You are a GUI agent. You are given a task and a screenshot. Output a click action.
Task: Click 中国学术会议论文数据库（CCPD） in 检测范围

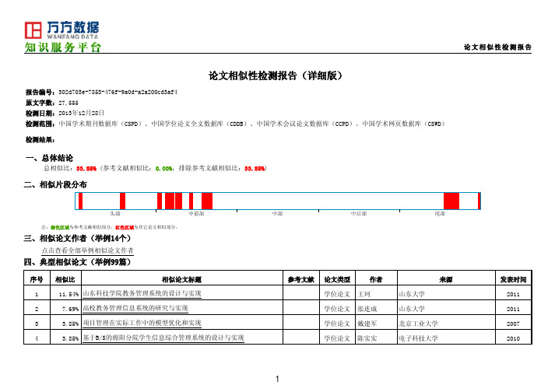(x=304, y=124)
